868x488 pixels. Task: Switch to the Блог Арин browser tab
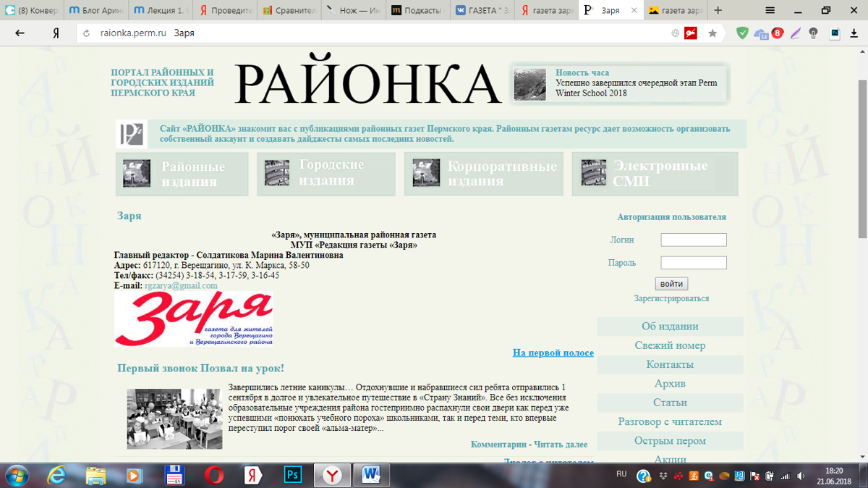point(98,11)
